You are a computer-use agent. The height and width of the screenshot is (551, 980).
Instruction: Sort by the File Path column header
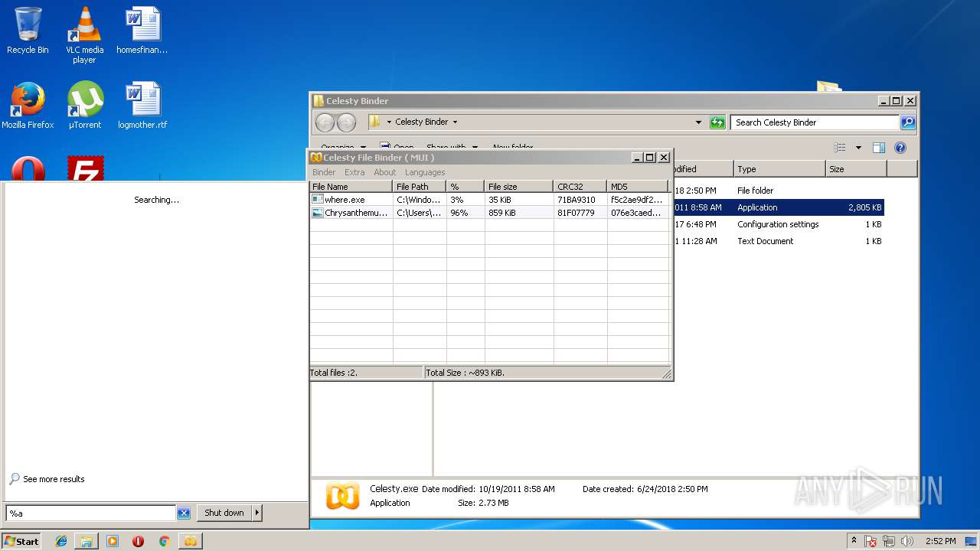click(420, 187)
